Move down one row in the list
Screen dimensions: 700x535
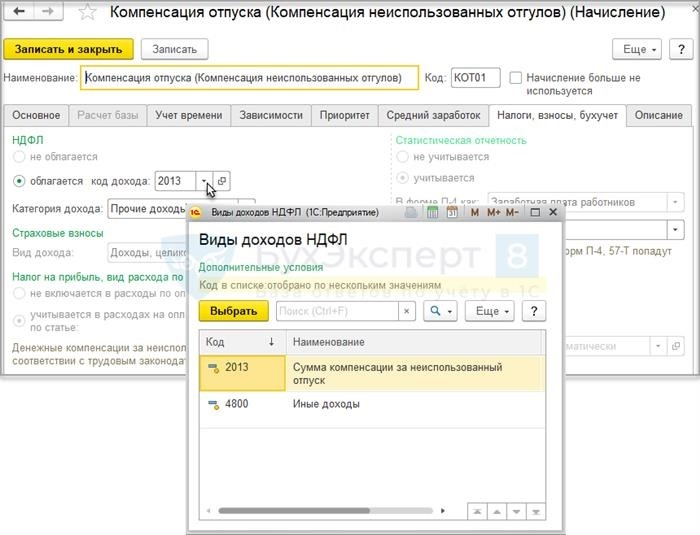tap(516, 512)
